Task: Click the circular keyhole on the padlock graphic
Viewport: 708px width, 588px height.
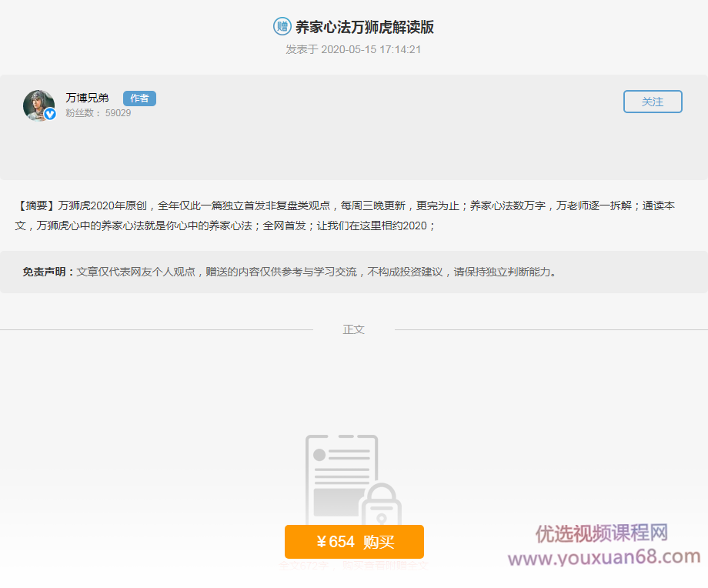Action: (382, 517)
